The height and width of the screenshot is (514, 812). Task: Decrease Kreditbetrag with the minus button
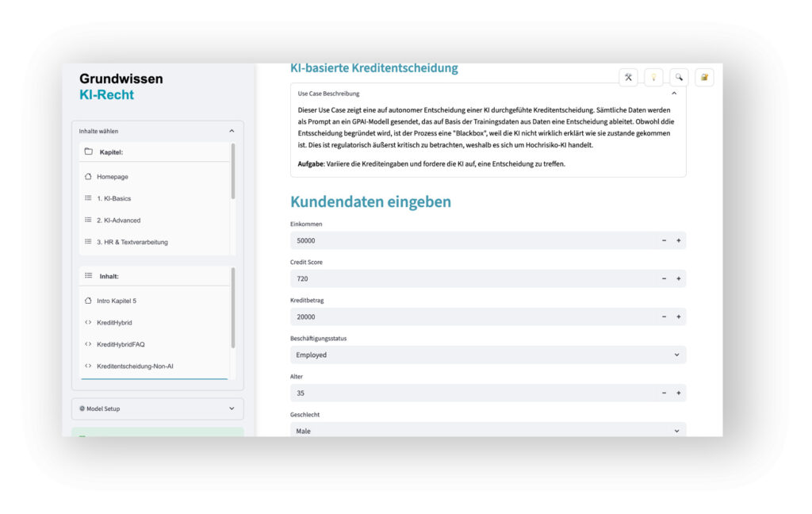[665, 316]
